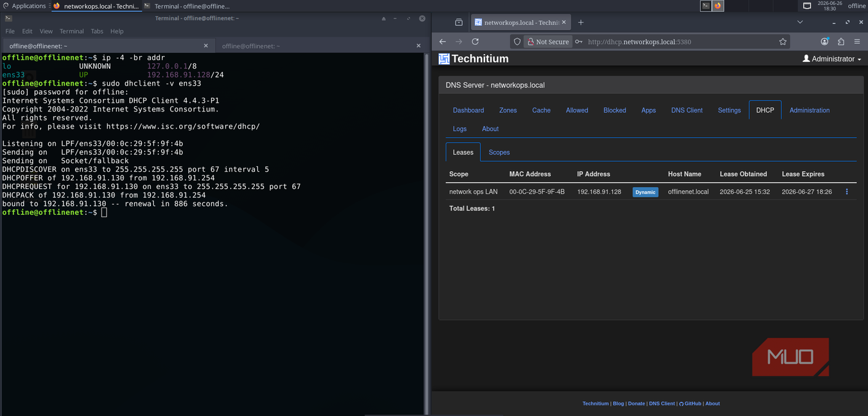The width and height of the screenshot is (868, 416).
Task: Switch to the Scopes sub-tab
Action: [x=499, y=152]
